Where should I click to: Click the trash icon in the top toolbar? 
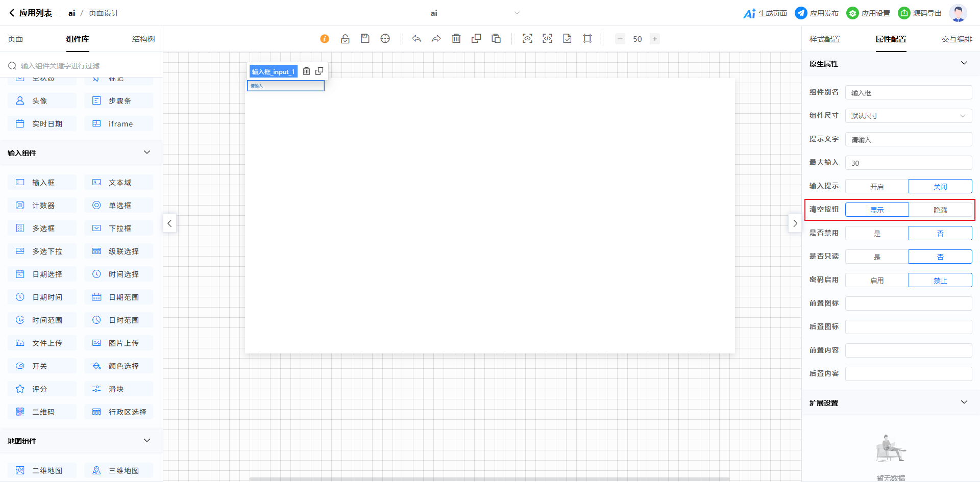(456, 39)
